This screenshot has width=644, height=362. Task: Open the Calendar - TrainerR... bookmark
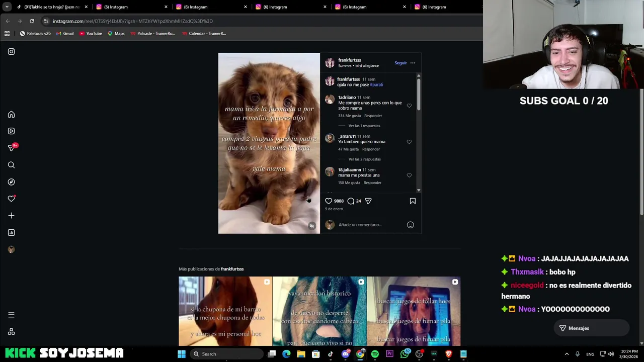[204, 34]
